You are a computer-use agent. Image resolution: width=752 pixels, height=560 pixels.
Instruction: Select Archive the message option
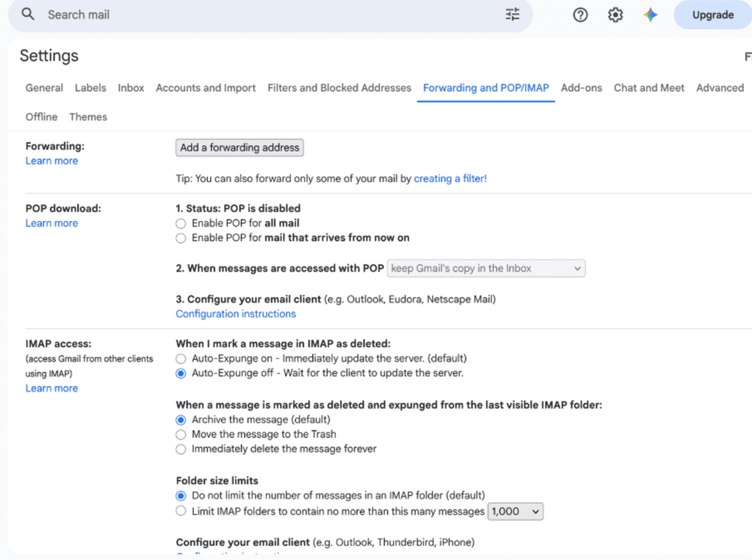coord(181,420)
